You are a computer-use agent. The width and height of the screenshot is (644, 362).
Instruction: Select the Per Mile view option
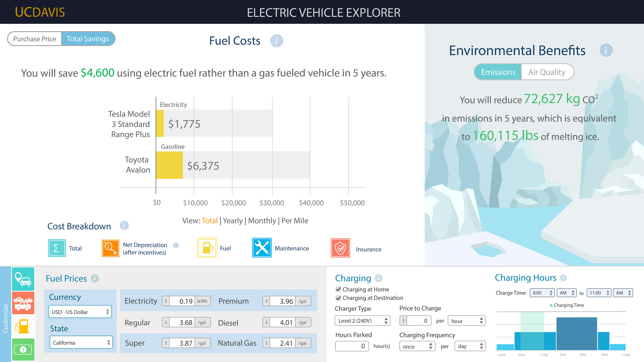[x=294, y=220]
